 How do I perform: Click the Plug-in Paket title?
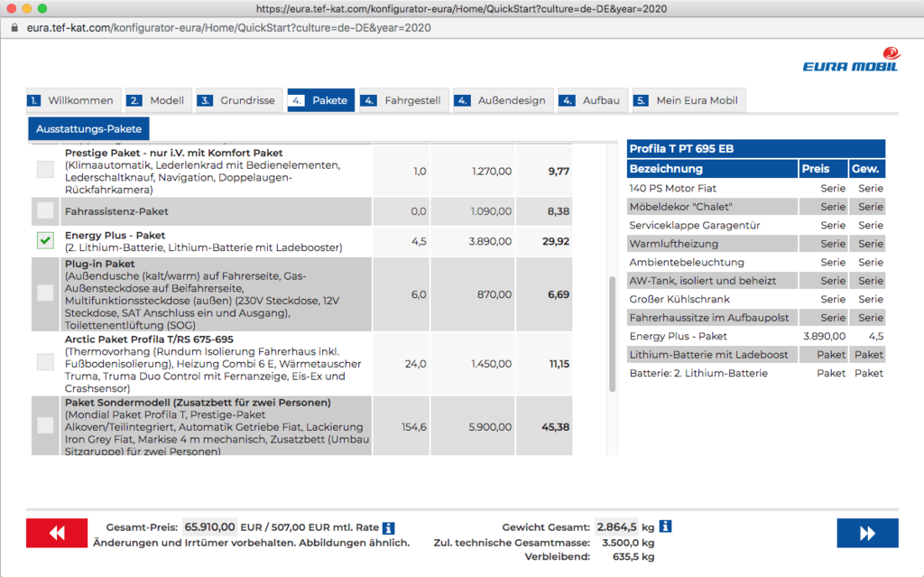(99, 264)
